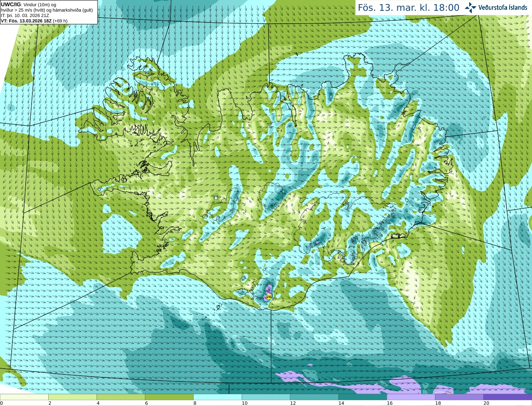Pick the olive green 6–8 m/s swatch
Viewport: 532px width, 406px height.
tap(169, 397)
